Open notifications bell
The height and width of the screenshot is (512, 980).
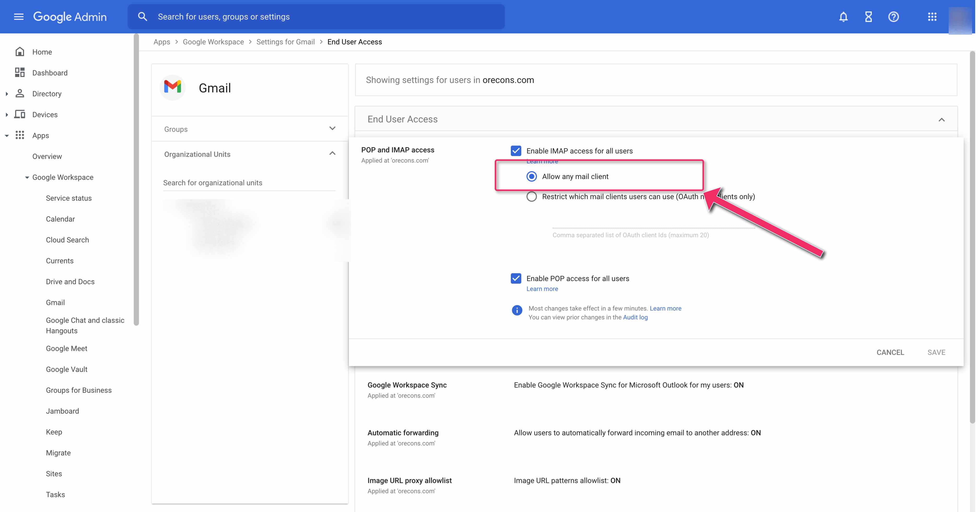point(843,17)
